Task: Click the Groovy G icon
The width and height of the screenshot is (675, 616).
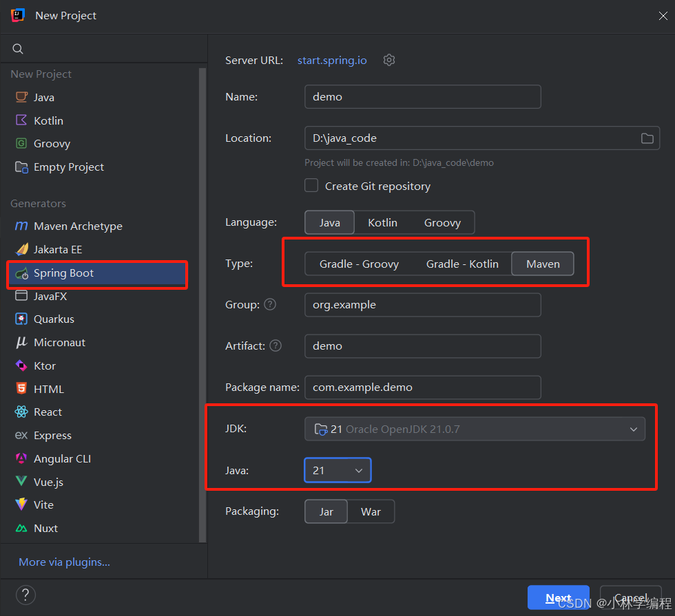Action: (x=21, y=143)
